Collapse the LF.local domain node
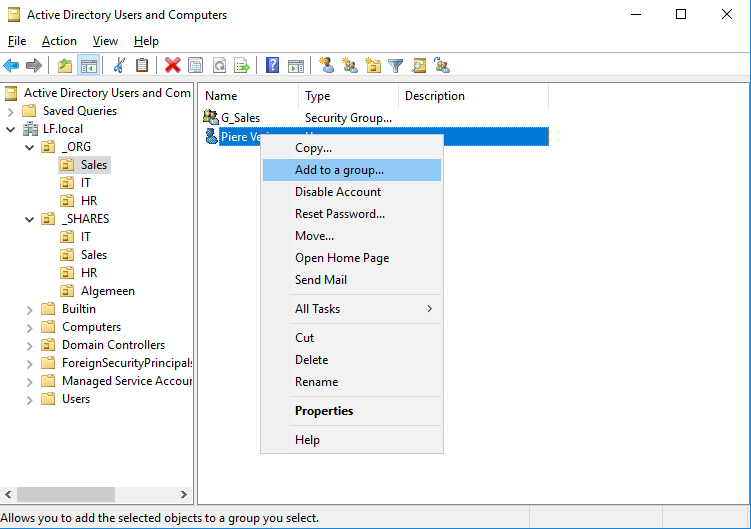Viewport: 751px width, 529px height. coord(11,129)
